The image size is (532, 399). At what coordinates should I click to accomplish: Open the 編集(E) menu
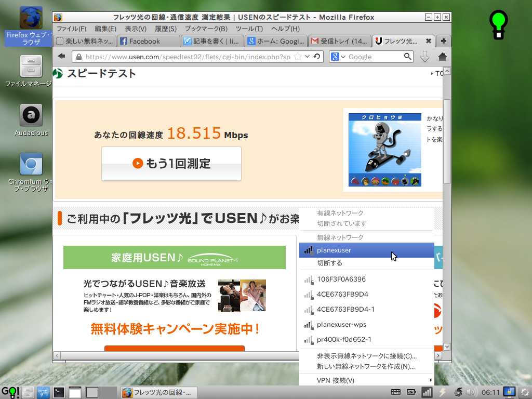(105, 29)
